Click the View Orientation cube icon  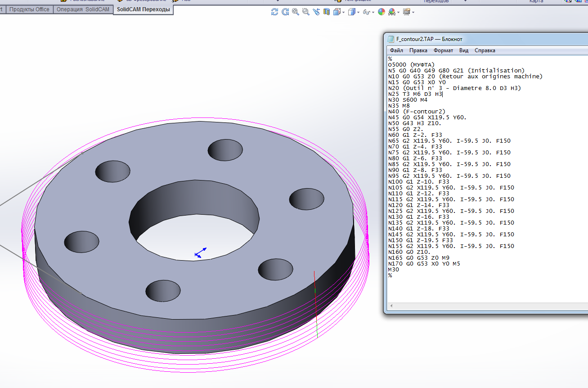click(337, 12)
